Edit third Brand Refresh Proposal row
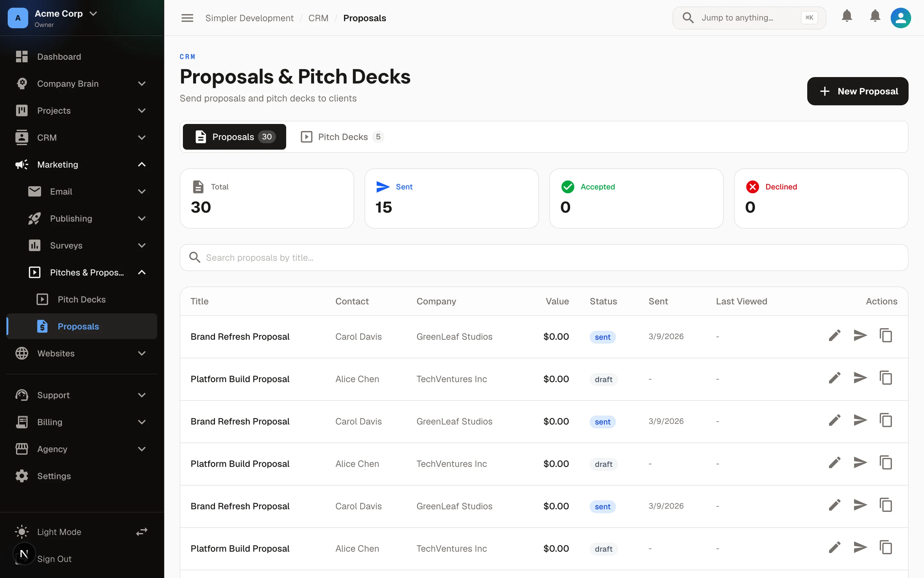The width and height of the screenshot is (924, 578). pyautogui.click(x=834, y=505)
